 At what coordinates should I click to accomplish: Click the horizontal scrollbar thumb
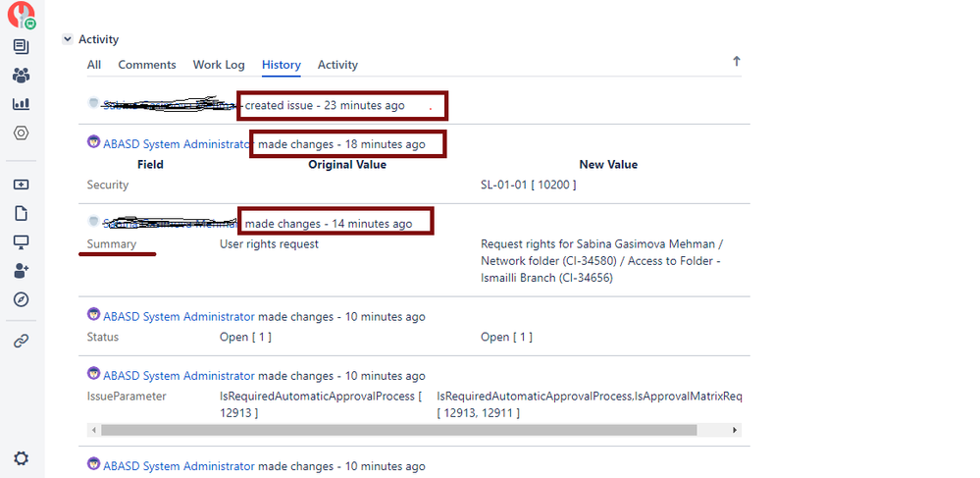(x=398, y=431)
